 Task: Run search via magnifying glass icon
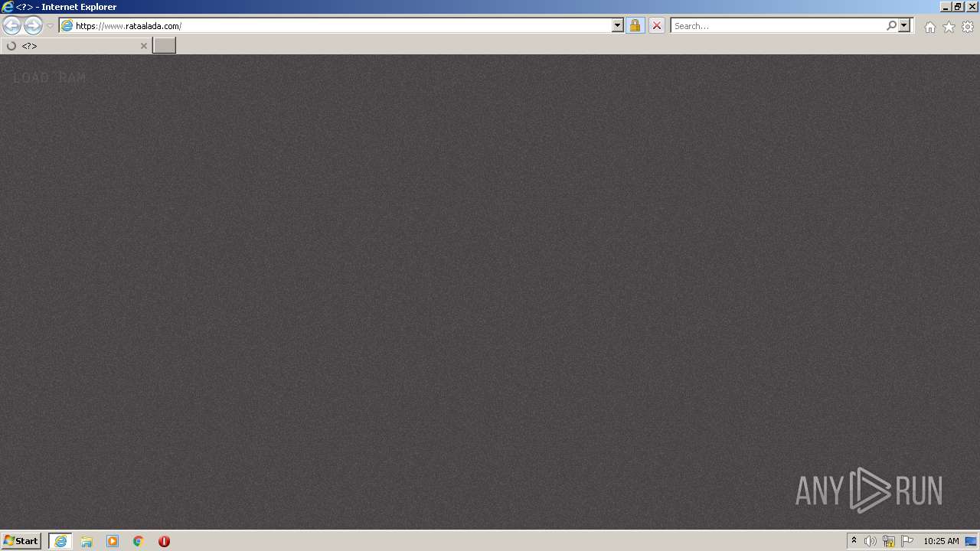click(x=891, y=25)
